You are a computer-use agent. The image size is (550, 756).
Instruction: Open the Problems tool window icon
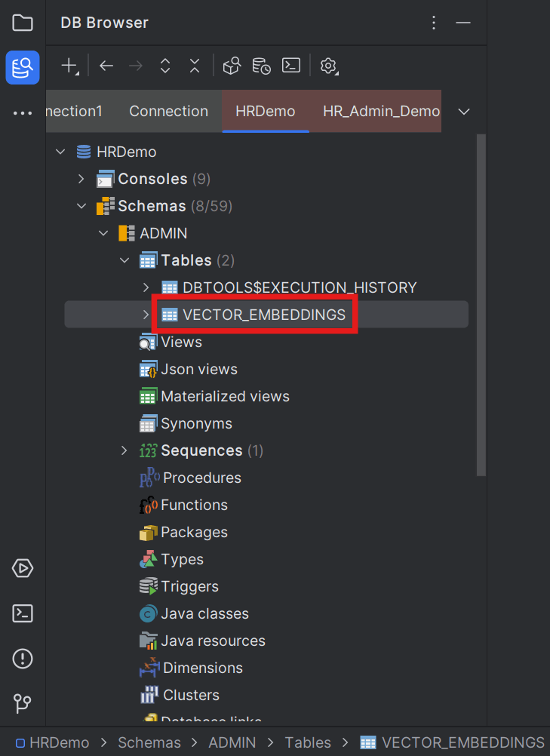point(22,659)
